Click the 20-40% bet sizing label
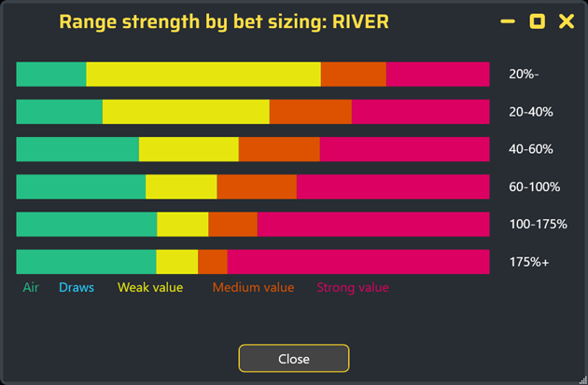 [531, 112]
